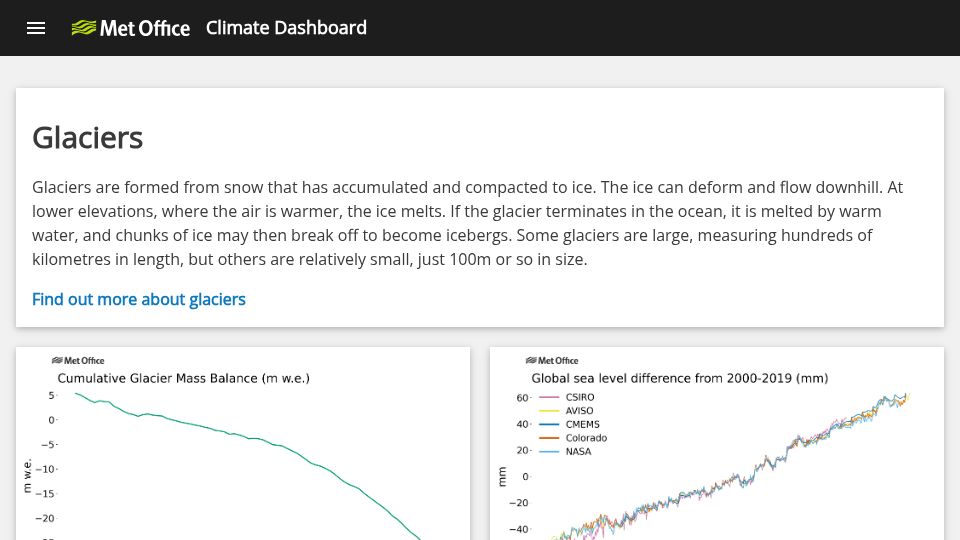Click the Global sea level difference title text
The image size is (960, 540).
680,378
